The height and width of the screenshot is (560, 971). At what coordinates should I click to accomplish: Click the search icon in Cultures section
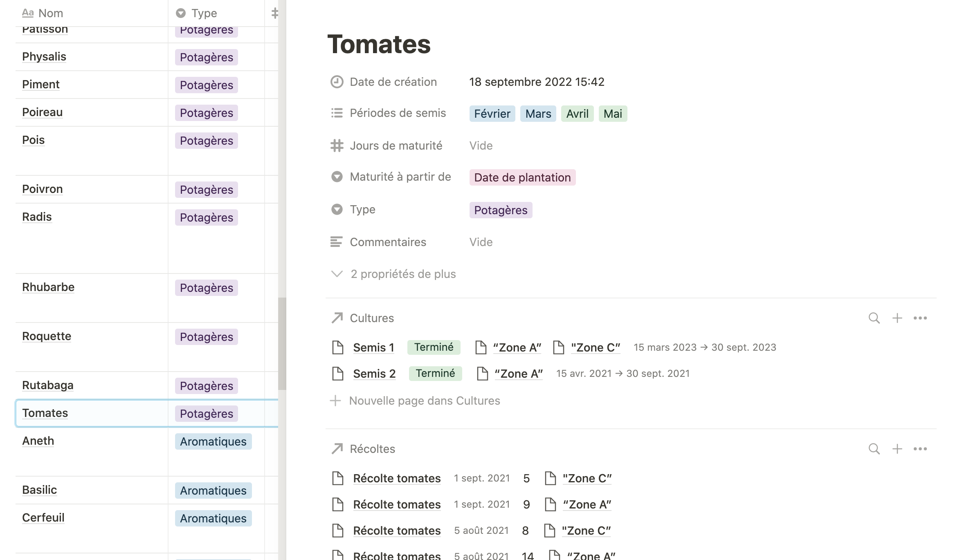coord(874,318)
